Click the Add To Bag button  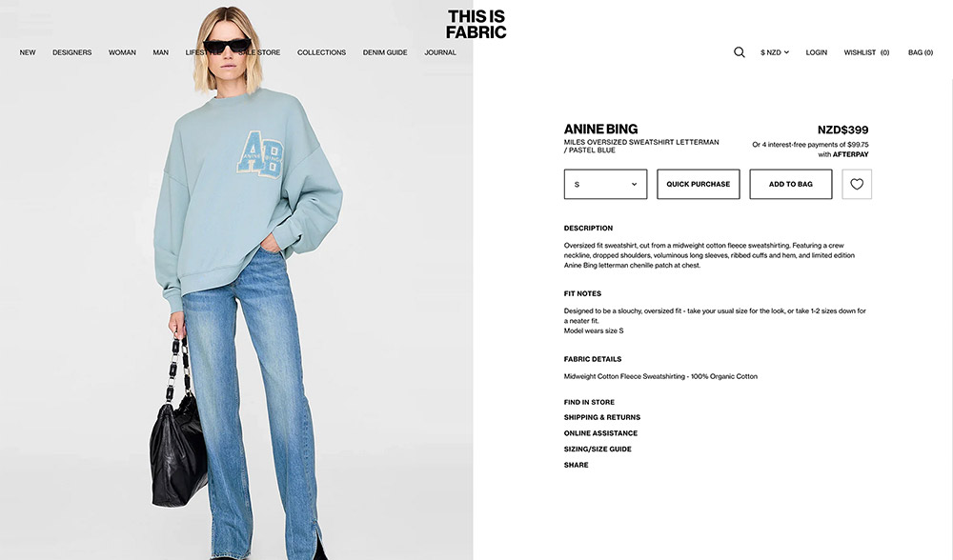[x=791, y=184]
